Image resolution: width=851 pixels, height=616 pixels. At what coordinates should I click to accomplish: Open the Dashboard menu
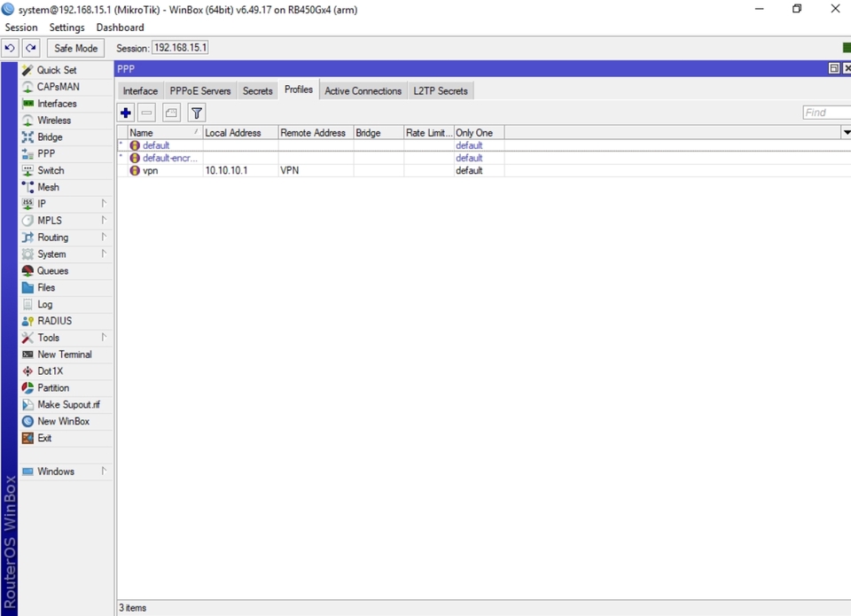(120, 27)
